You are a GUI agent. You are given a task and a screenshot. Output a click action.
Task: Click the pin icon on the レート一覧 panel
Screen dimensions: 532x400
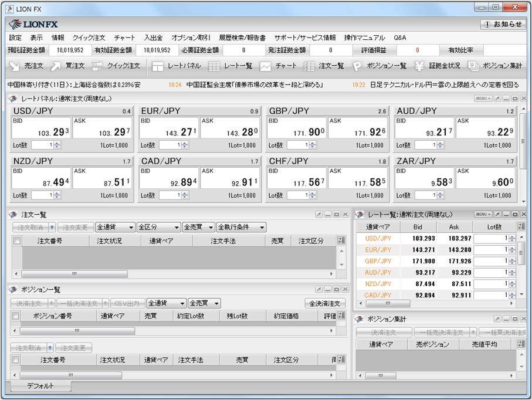click(497, 214)
